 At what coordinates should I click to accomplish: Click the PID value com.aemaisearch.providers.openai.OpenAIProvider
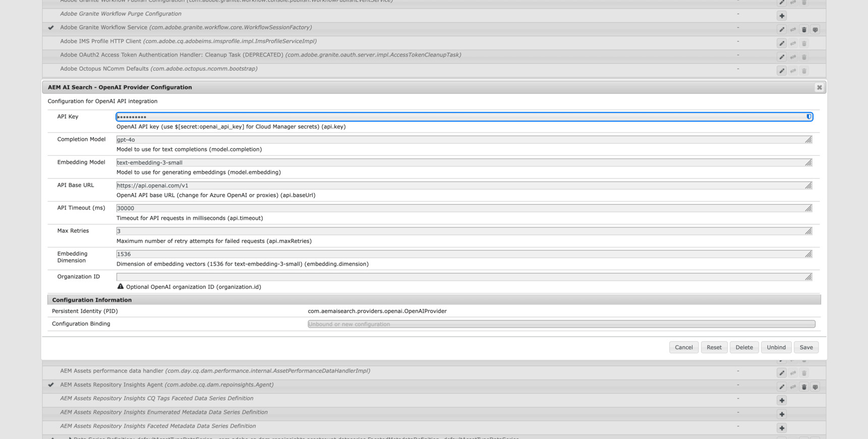point(377,311)
